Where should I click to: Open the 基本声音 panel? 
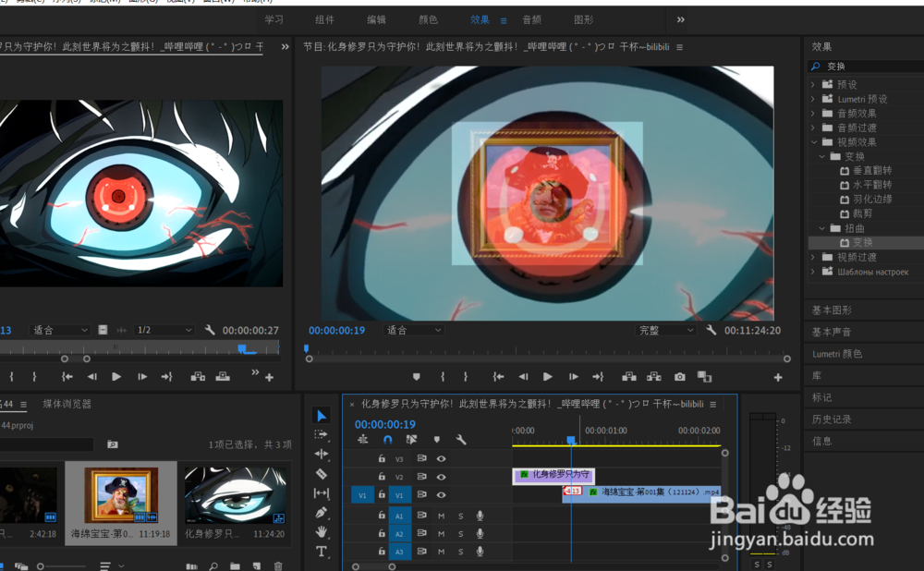click(x=832, y=332)
